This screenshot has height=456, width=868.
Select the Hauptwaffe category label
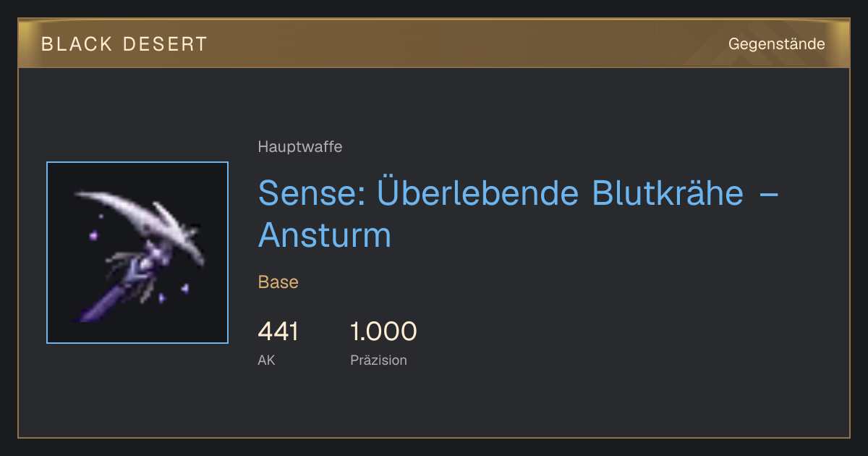coord(300,147)
